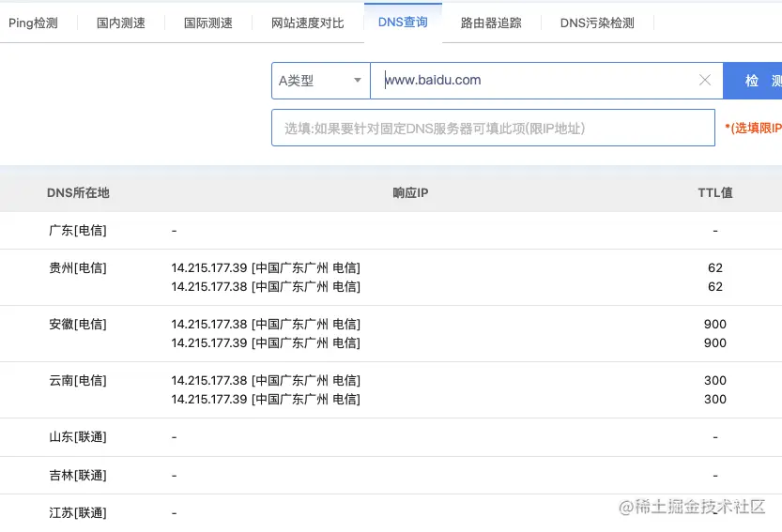Clear the domain input with the X icon
Viewport: 782px width, 532px height.
point(705,81)
